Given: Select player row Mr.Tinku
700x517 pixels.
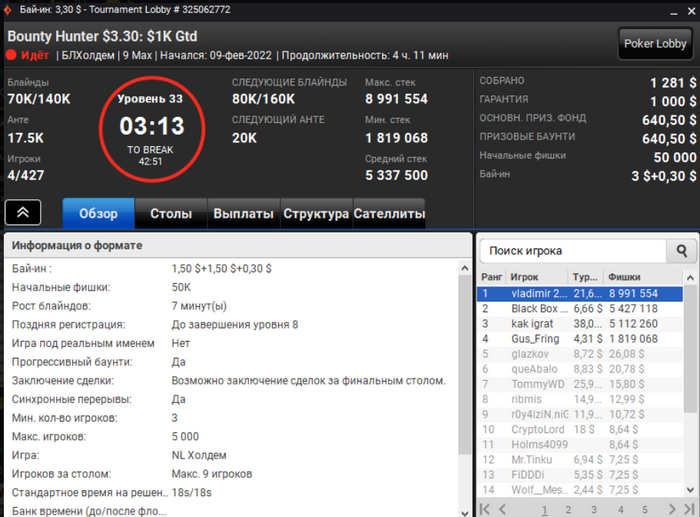Looking at the screenshot, I should click(580, 460).
